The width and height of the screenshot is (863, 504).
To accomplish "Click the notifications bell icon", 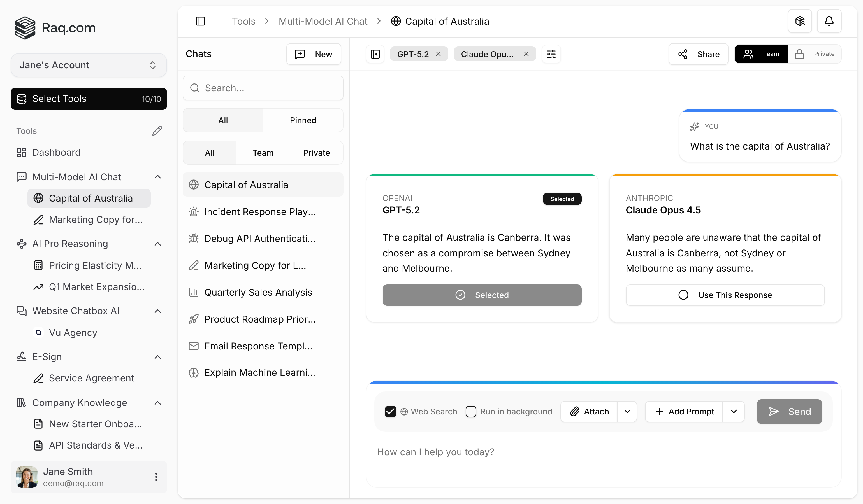I will click(829, 21).
